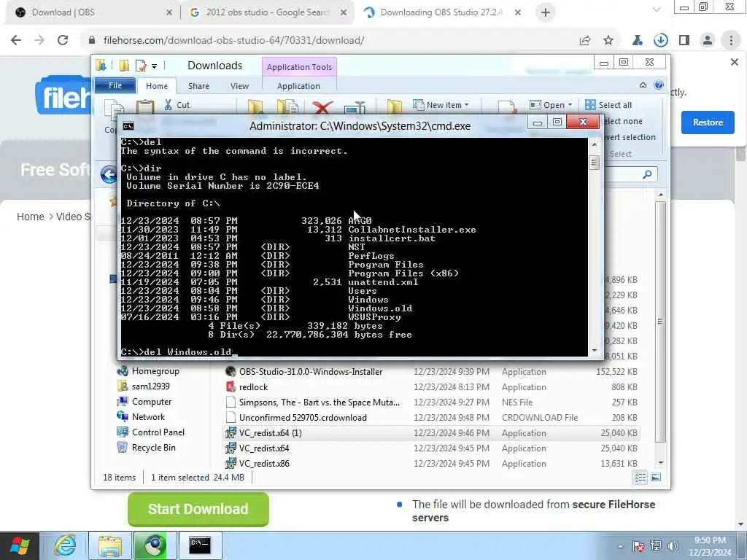Click the Chrome back arrow button
Screen dimensions: 747x560
point(16,41)
